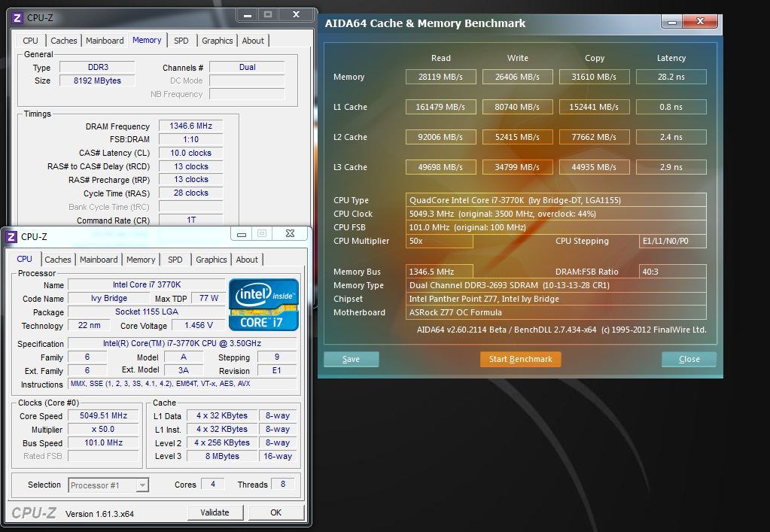
Task: Open Graphics tab in Memory CPU-Z window
Action: pyautogui.click(x=217, y=41)
